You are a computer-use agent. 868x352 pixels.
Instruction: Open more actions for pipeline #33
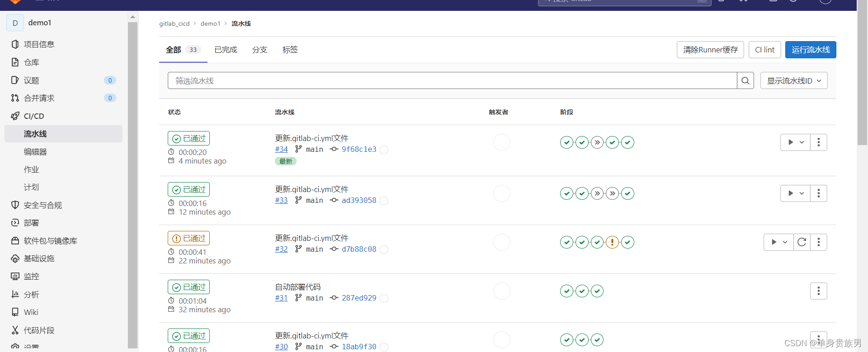tap(819, 193)
